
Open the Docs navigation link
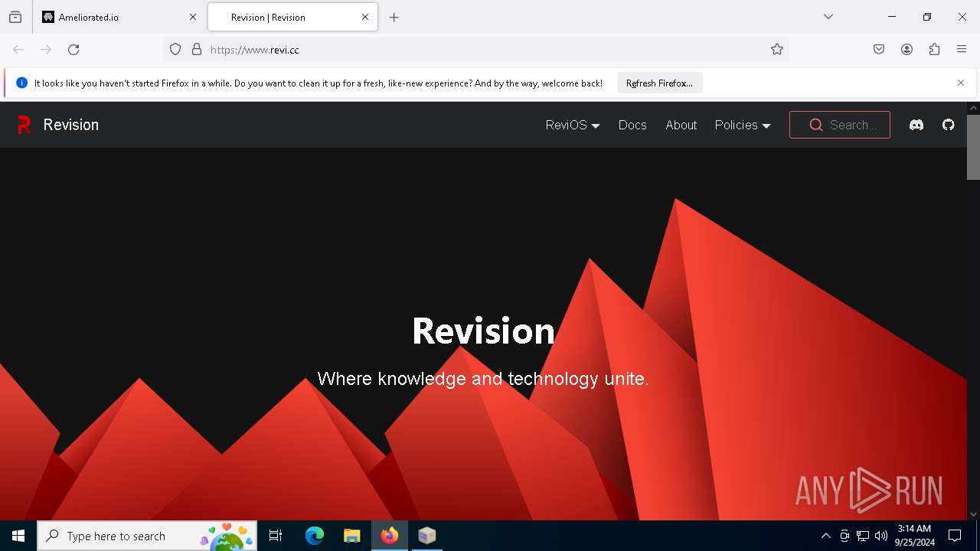(x=632, y=125)
